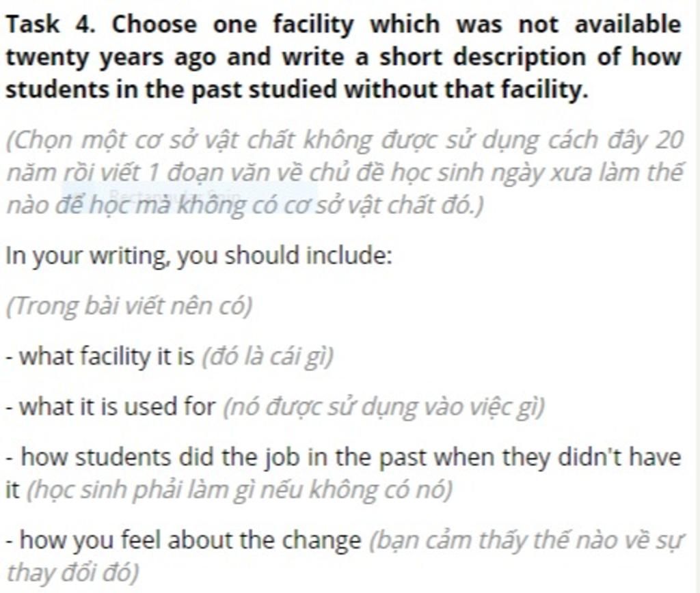Click the italic note '(Trong bài viết nên có)'

[129, 307]
